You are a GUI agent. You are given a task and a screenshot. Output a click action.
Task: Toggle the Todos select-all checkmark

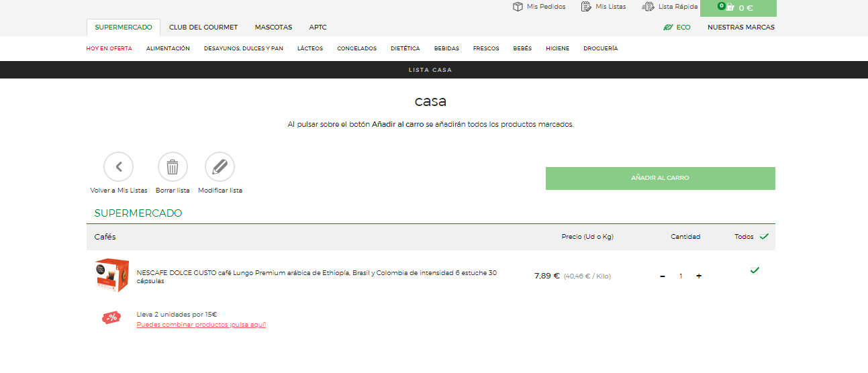[x=764, y=237]
